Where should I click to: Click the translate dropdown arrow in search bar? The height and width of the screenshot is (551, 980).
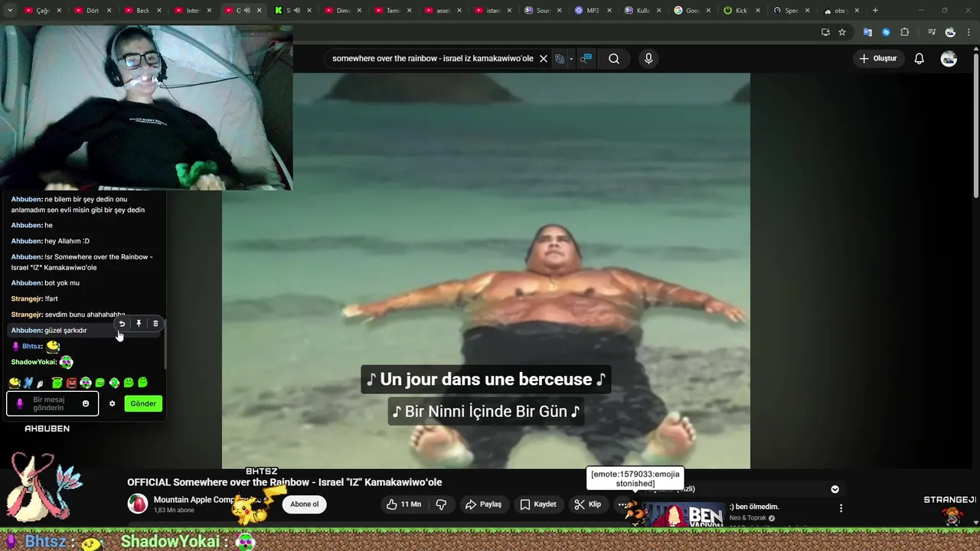click(x=571, y=59)
